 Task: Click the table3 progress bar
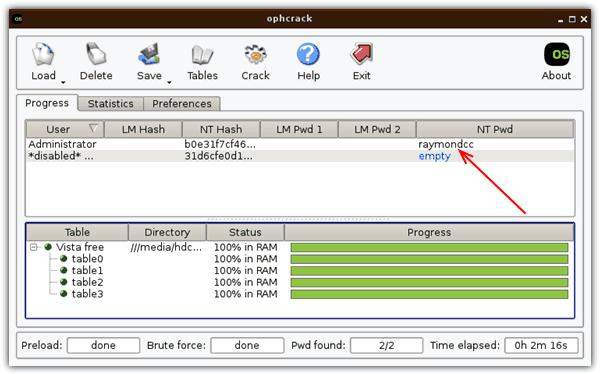tap(429, 294)
